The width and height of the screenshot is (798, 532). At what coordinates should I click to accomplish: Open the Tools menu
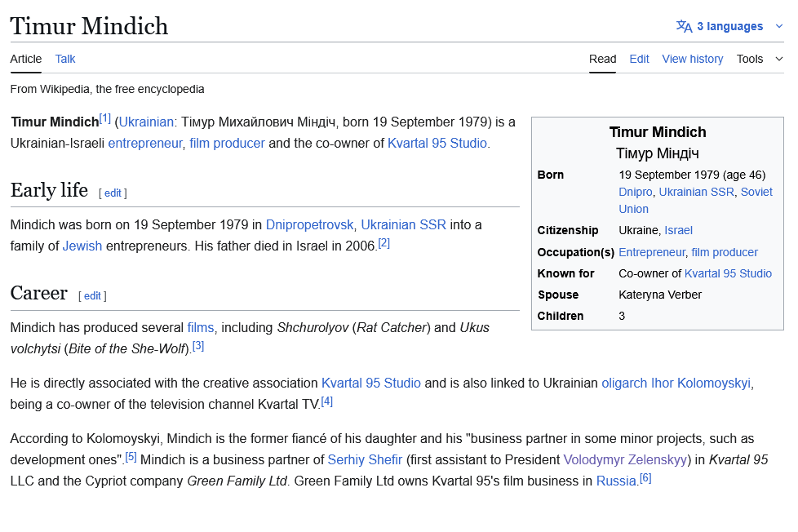click(x=750, y=59)
